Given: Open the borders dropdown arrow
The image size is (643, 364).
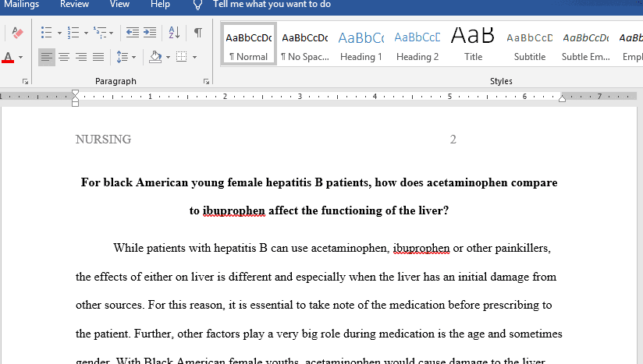Looking at the screenshot, I should coord(194,58).
